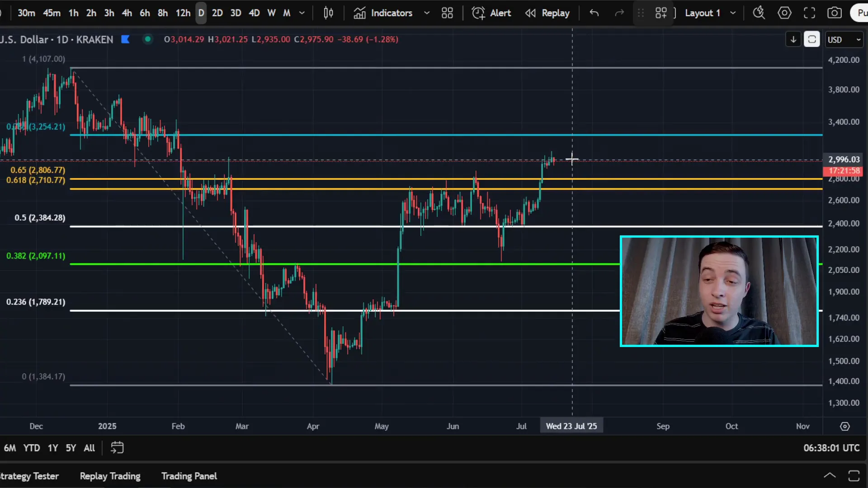868x488 pixels.
Task: Open time axis settings gear
Action: click(x=845, y=426)
